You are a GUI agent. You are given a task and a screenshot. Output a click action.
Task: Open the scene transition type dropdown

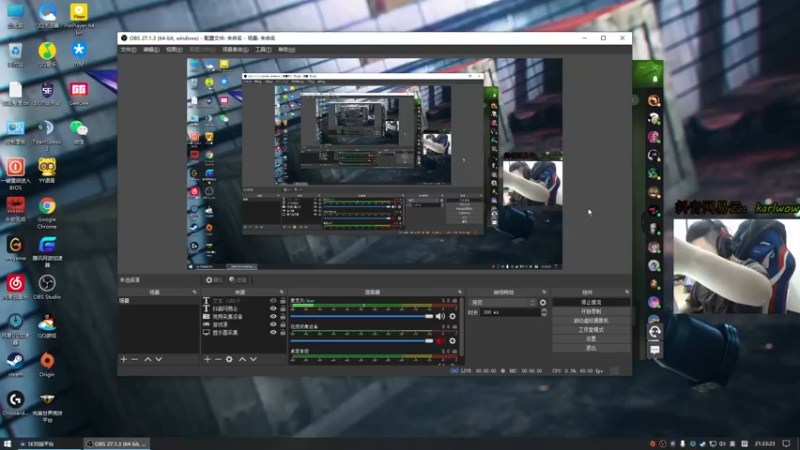[503, 303]
